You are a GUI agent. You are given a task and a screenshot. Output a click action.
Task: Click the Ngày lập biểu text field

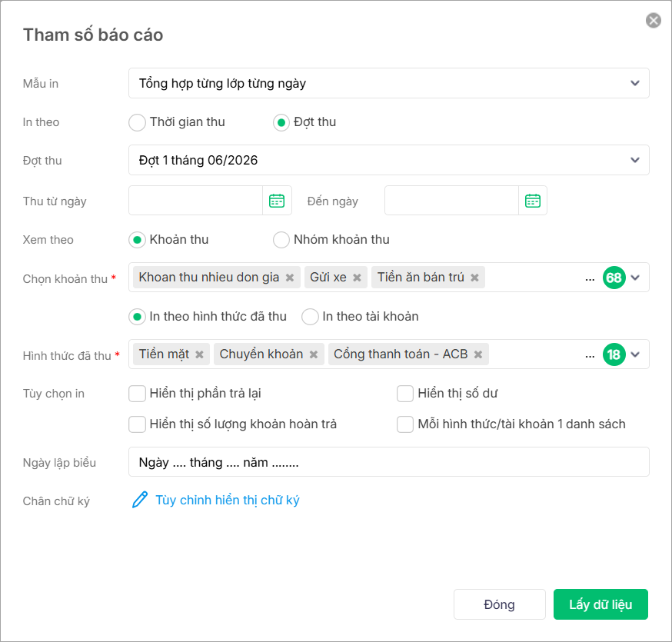(x=388, y=462)
